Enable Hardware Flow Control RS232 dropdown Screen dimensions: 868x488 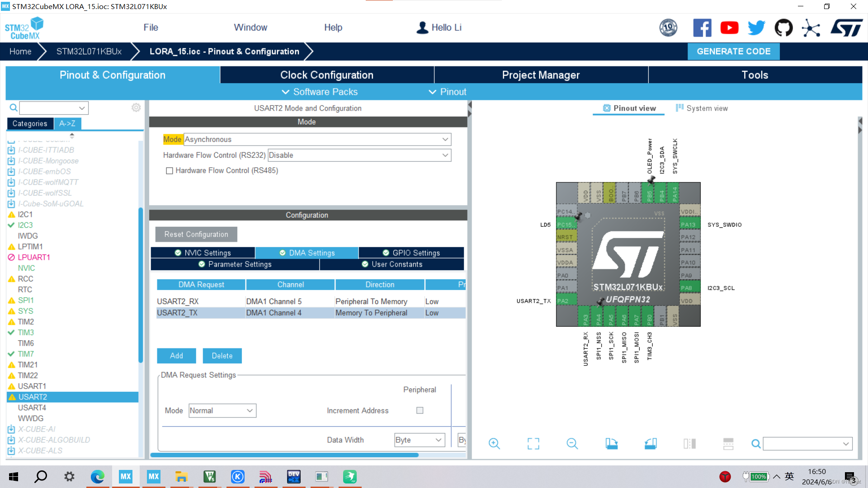[359, 155]
